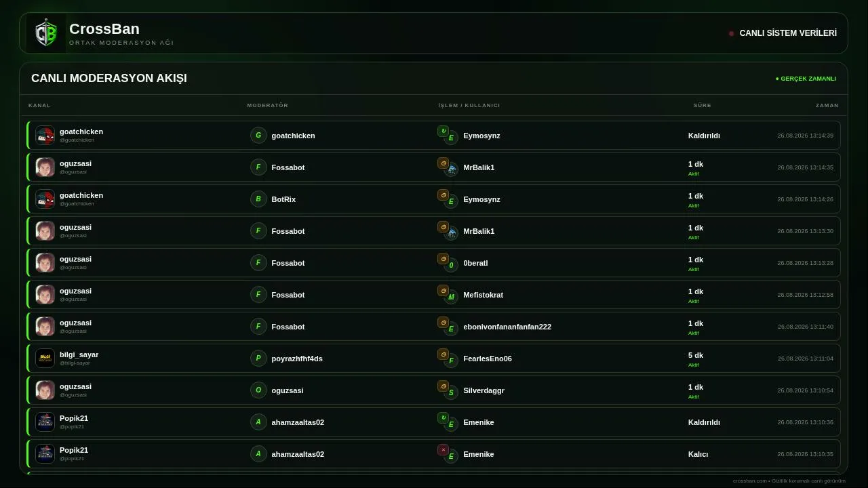This screenshot has width=868, height=488.
Task: Click moderator name ahamzaaltas02 in the Kaldırıldı row
Action: point(298,422)
